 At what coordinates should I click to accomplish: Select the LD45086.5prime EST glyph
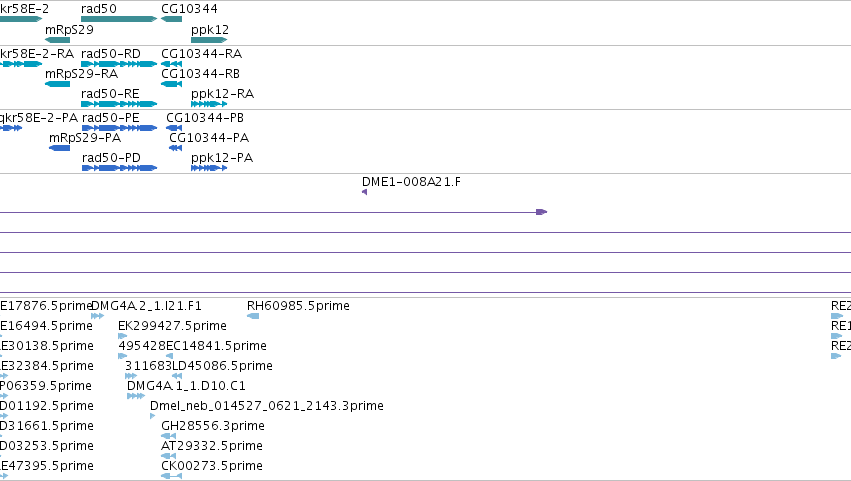(x=177, y=376)
